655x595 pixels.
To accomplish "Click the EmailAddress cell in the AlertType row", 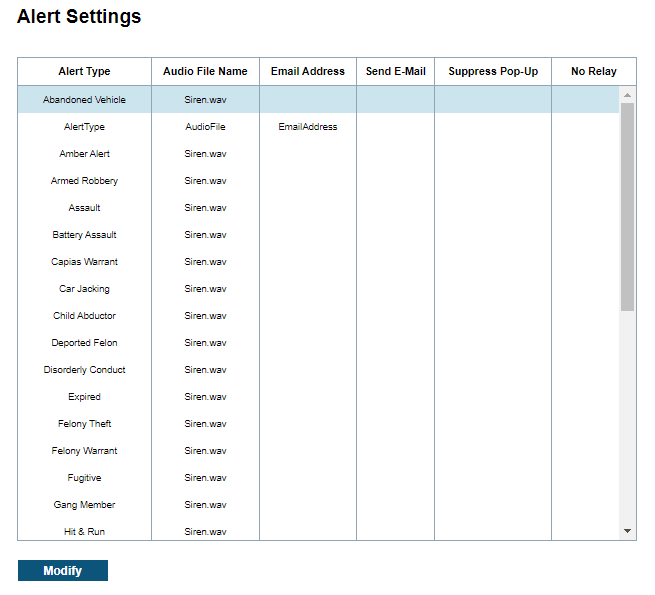I will click(x=308, y=127).
